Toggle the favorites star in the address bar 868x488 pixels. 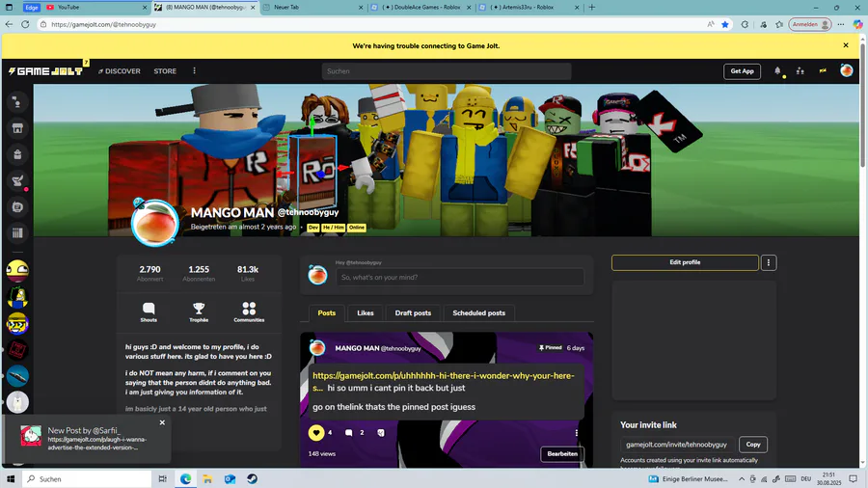point(724,24)
